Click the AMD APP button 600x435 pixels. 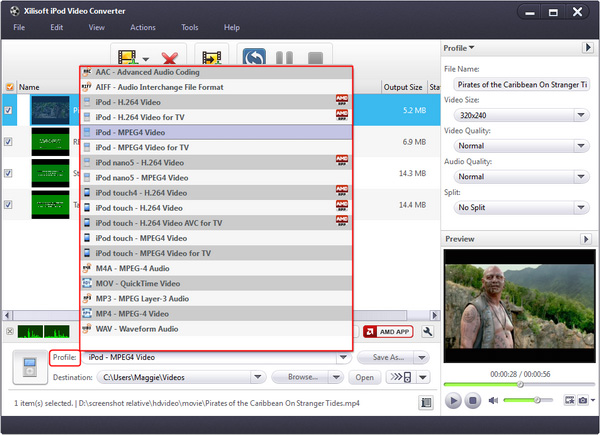[x=388, y=331]
